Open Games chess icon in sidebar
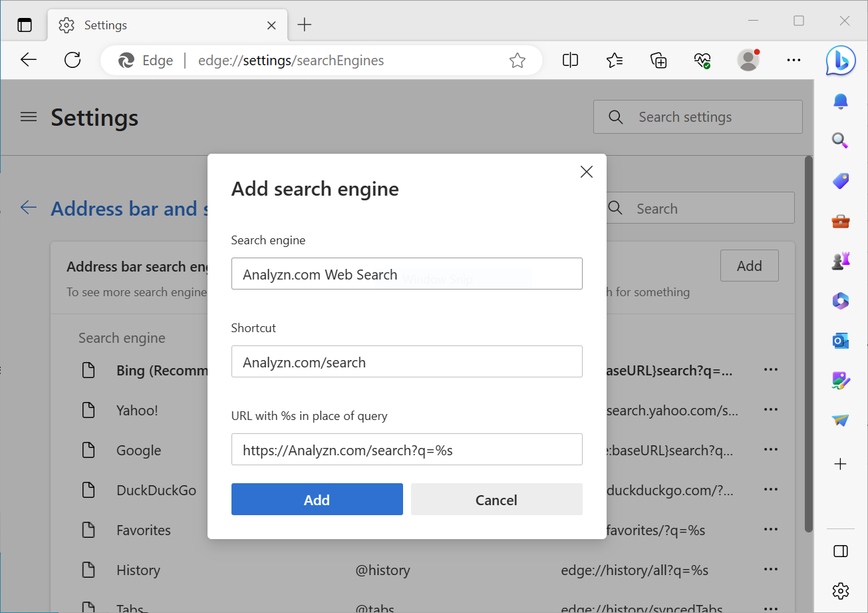The width and height of the screenshot is (868, 613). [x=841, y=261]
